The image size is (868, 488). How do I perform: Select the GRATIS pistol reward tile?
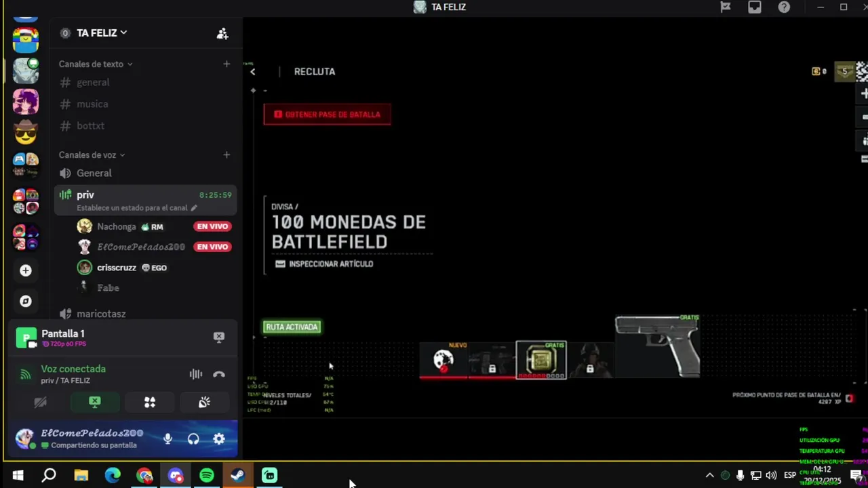[657, 346]
